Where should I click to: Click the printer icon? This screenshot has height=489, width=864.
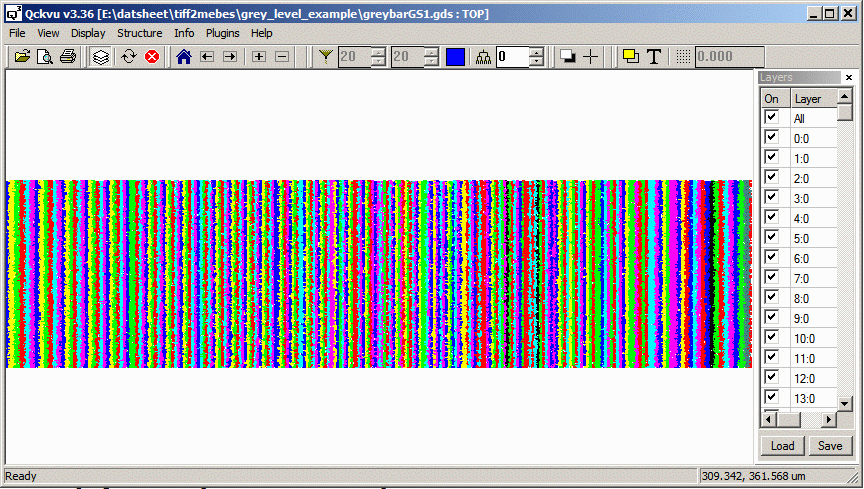coord(68,56)
